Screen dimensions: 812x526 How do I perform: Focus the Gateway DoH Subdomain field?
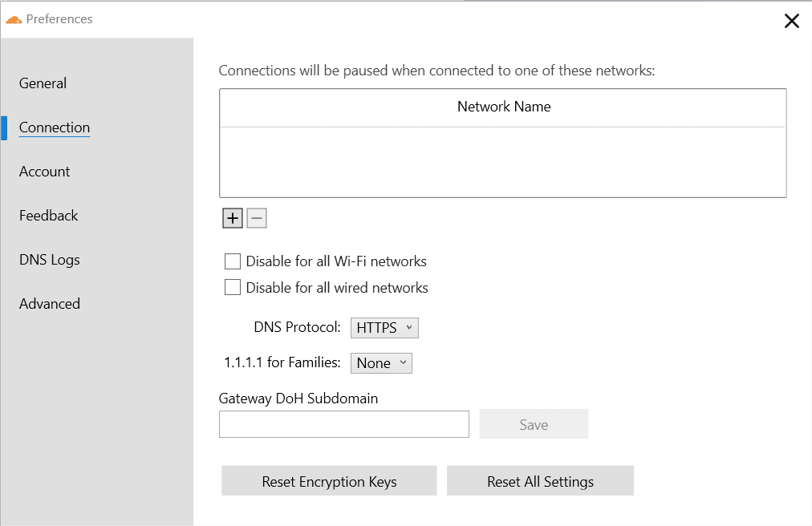pyautogui.click(x=343, y=424)
